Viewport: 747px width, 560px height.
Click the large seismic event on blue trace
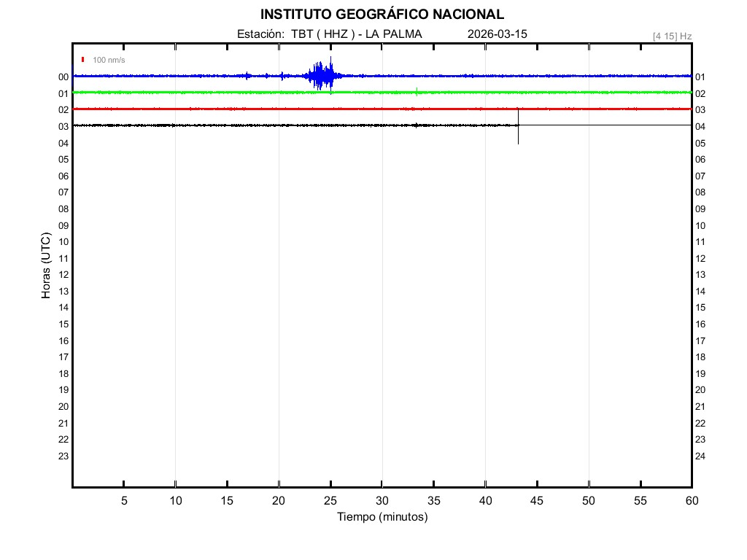(321, 75)
